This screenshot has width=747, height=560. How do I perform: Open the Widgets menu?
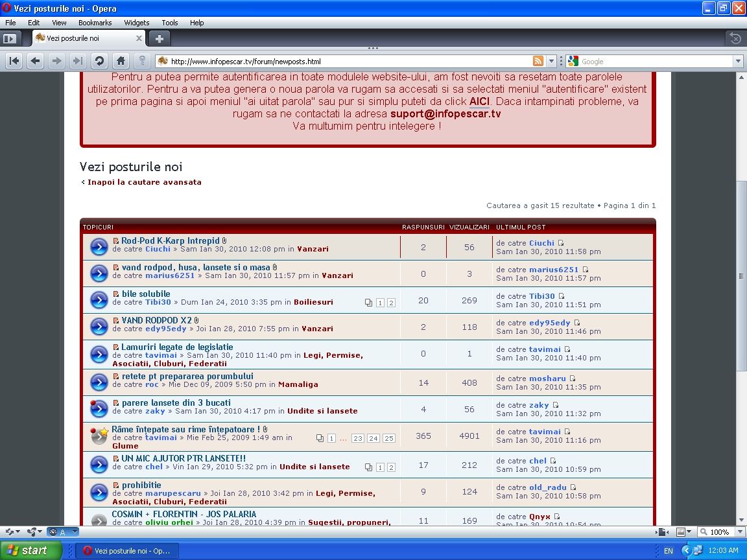(136, 23)
